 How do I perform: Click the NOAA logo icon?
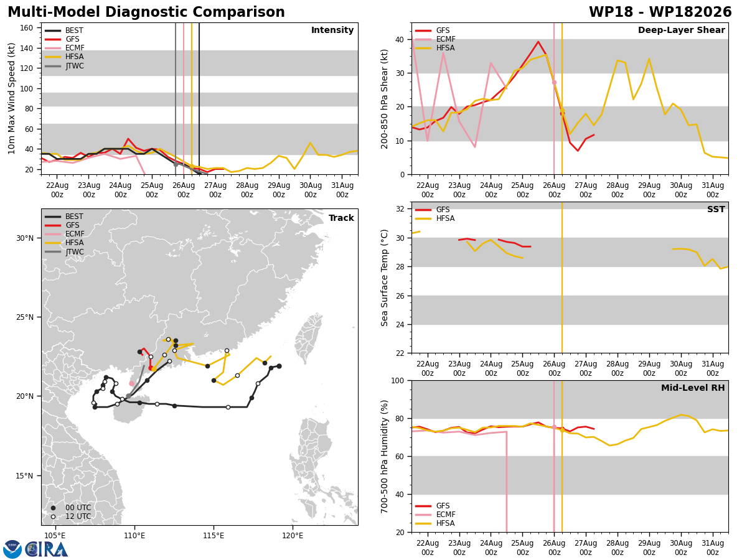pos(12,549)
